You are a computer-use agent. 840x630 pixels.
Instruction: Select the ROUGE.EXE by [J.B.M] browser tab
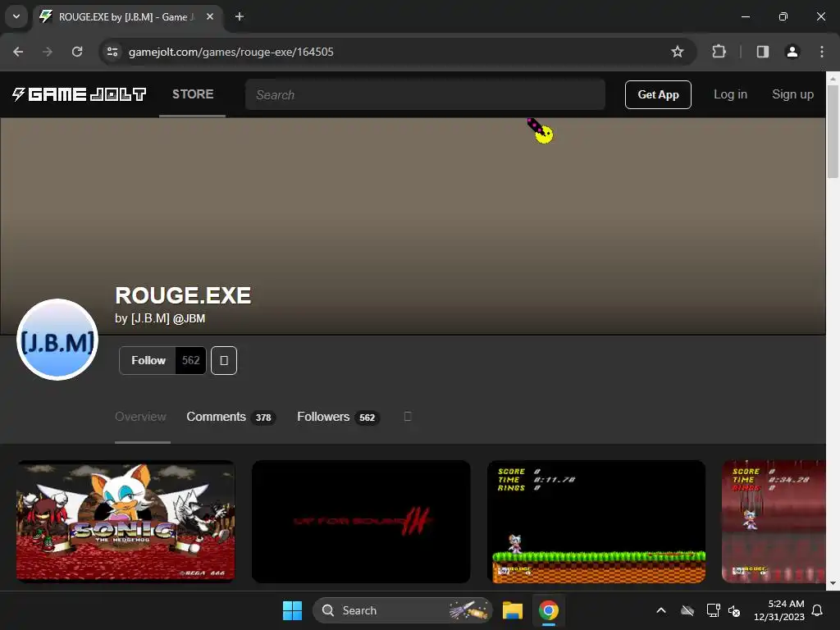tap(127, 16)
